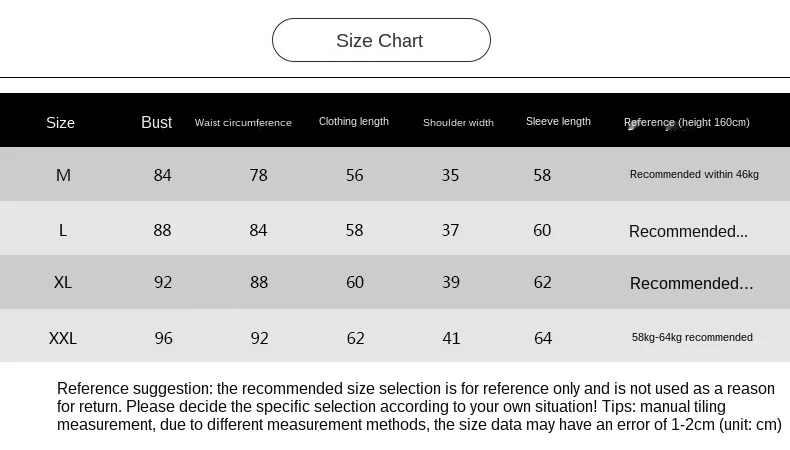The width and height of the screenshot is (790, 450).
Task: Click the Size Chart pill button
Action: 381,41
